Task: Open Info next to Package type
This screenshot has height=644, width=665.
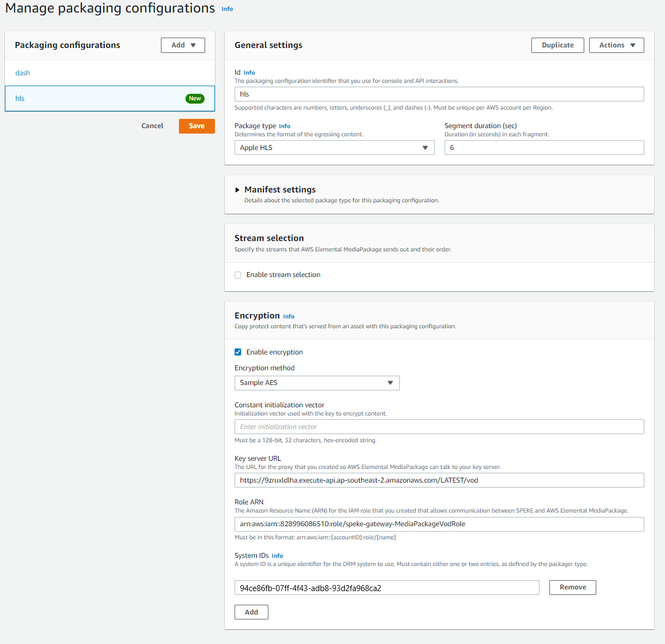Action: pos(284,126)
